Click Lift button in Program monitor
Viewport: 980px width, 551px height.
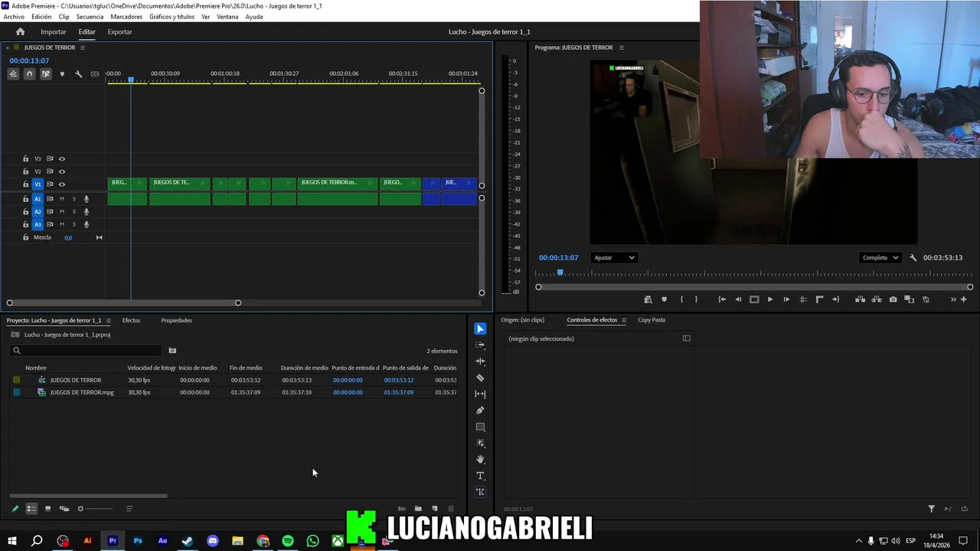click(860, 299)
